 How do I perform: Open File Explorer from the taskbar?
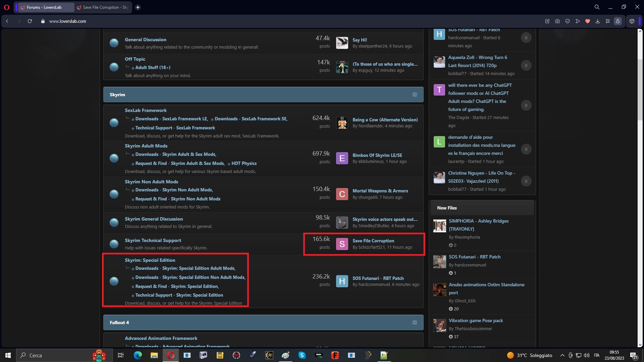154,355
